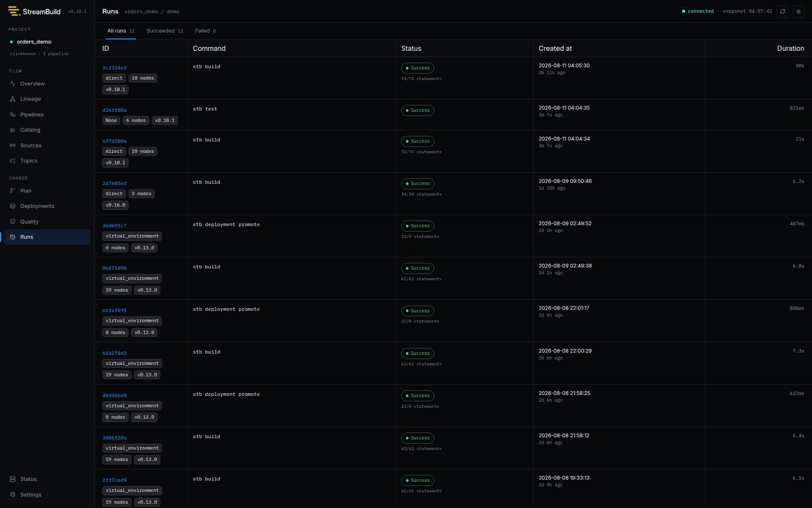Screen dimensions: 812x508
Task: Click the '808ms' duration value
Action: click(797, 309)
